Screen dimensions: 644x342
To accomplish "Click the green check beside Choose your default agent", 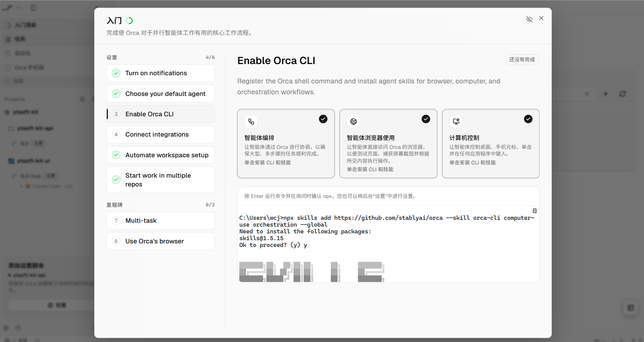I will click(x=116, y=94).
